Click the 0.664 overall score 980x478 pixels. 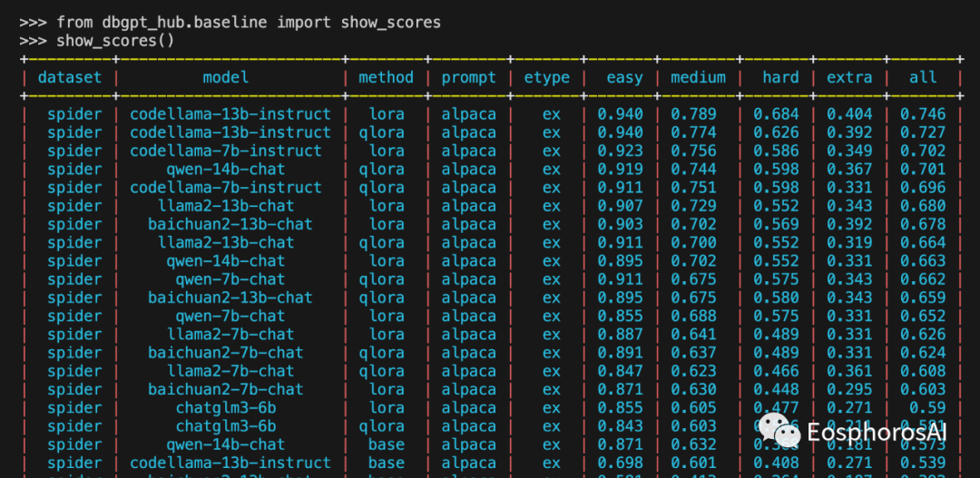(923, 242)
